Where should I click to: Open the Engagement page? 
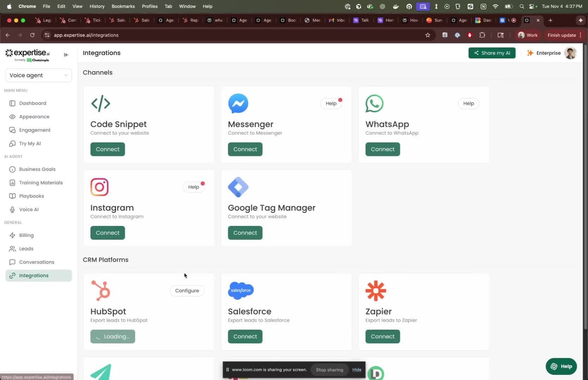pyautogui.click(x=35, y=130)
